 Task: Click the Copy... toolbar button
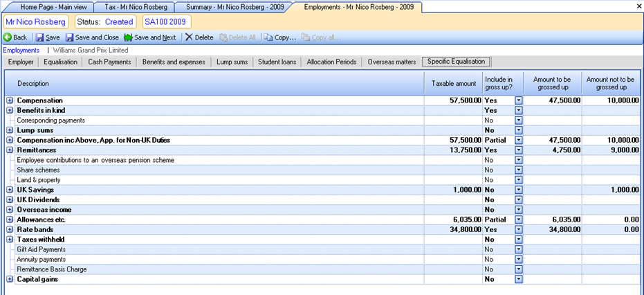[x=280, y=37]
